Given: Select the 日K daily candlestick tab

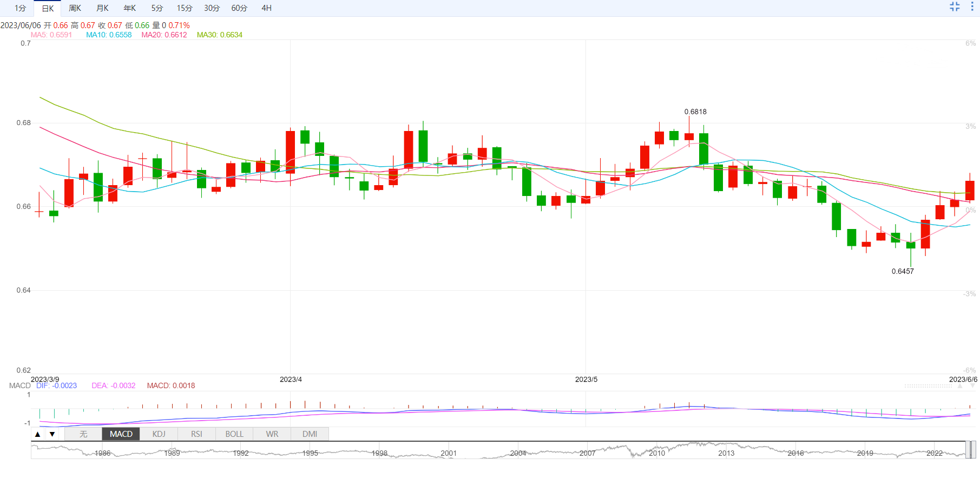Looking at the screenshot, I should tap(48, 8).
